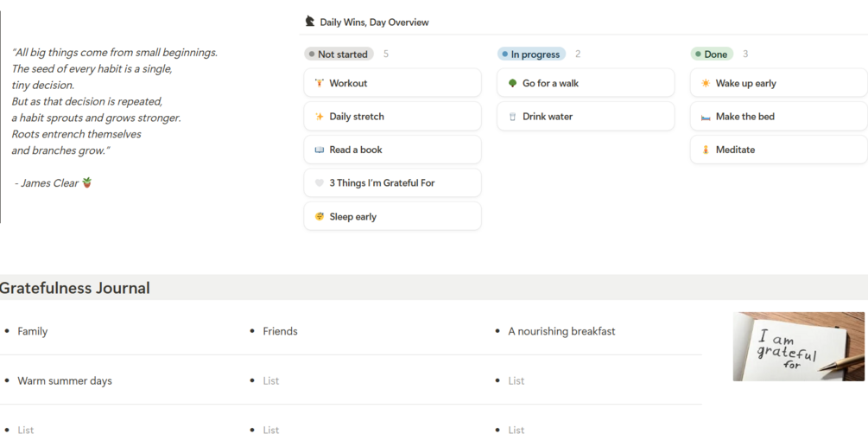Click the Warm summer days bullet item

pyautogui.click(x=65, y=381)
